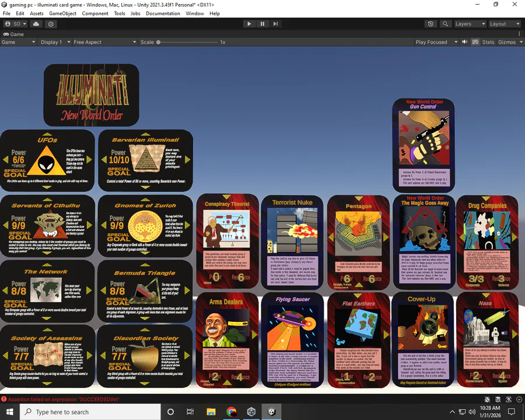Open the SO account dropdown
Viewport: 525px width, 420px height.
coord(15,24)
